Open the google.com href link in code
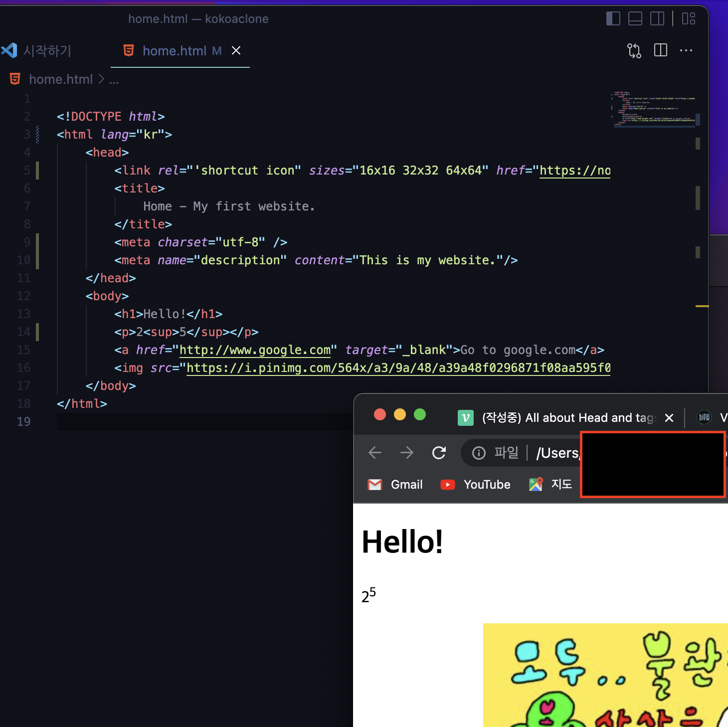The width and height of the screenshot is (728, 727). coord(255,350)
